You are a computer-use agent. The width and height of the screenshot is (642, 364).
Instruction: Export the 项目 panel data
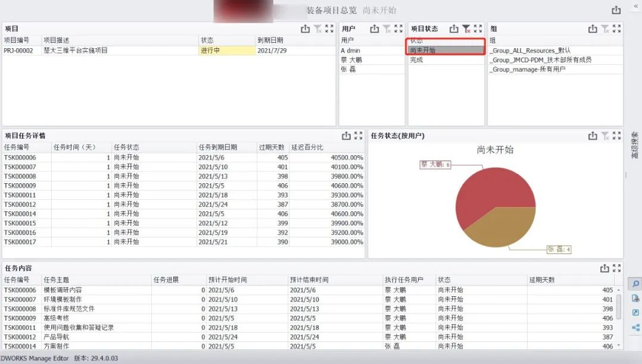click(306, 29)
